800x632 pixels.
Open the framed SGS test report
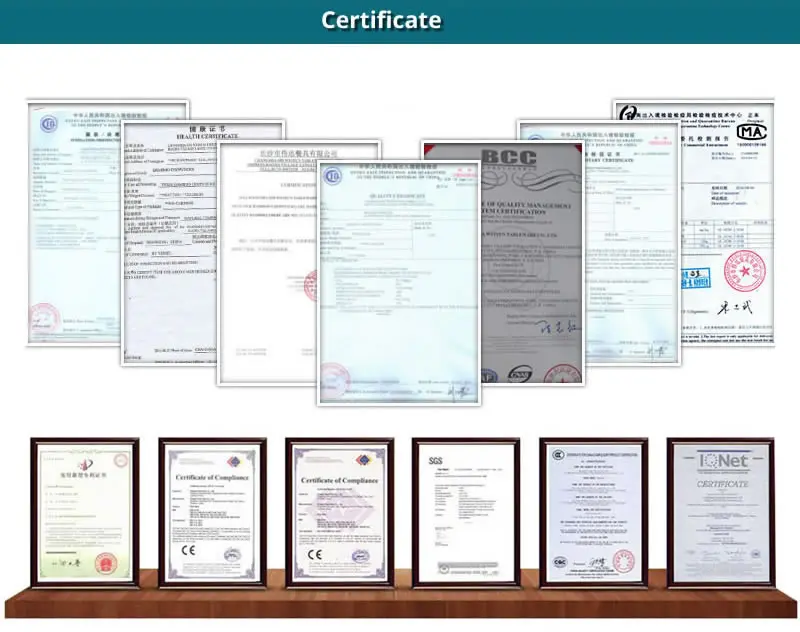click(x=465, y=512)
